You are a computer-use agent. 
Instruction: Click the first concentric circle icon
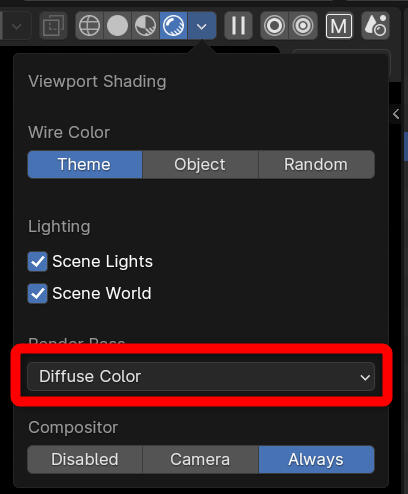[274, 26]
